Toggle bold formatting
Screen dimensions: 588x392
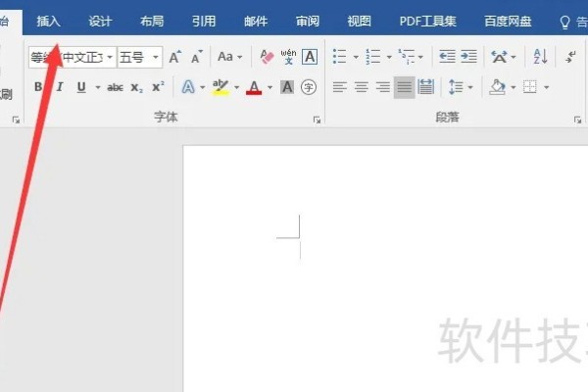click(38, 87)
